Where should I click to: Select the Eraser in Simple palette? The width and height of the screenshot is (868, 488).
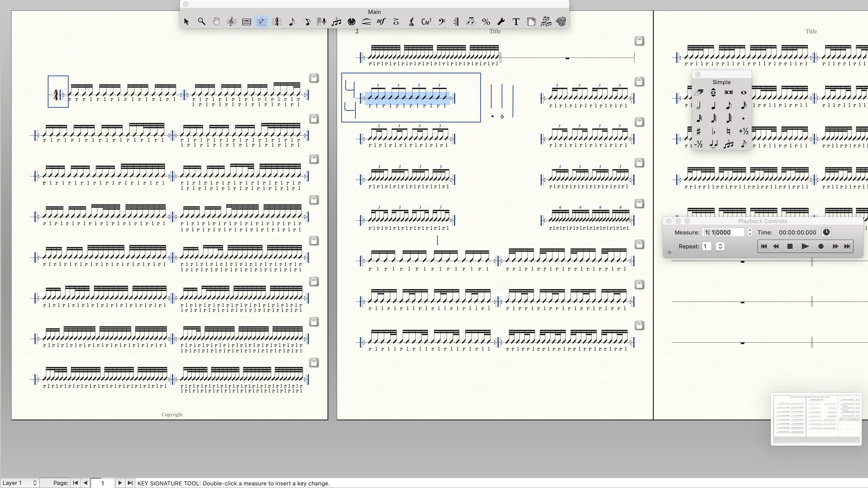pyautogui.click(x=699, y=92)
